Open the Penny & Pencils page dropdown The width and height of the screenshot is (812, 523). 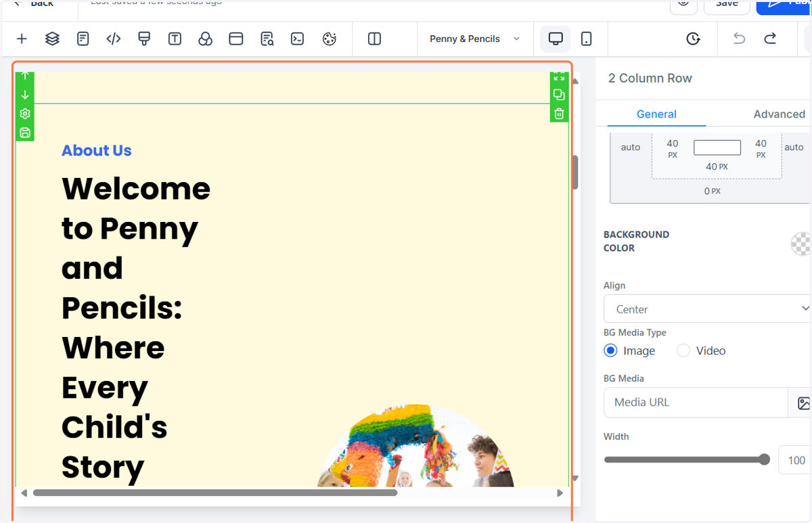click(475, 39)
